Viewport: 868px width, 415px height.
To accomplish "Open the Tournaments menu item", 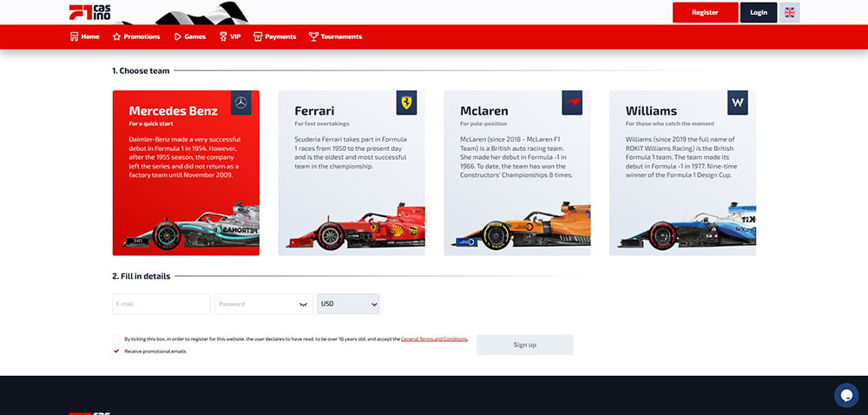I will 335,36.
